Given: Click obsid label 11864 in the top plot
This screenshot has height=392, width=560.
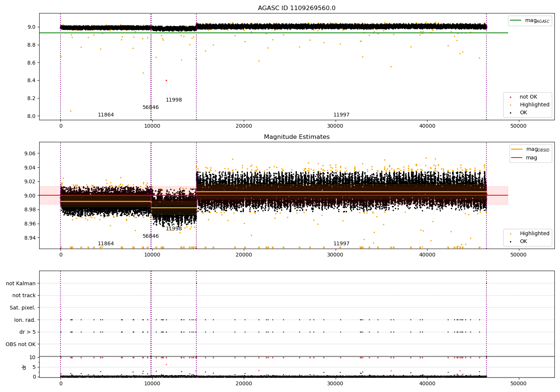Looking at the screenshot, I should tap(106, 115).
